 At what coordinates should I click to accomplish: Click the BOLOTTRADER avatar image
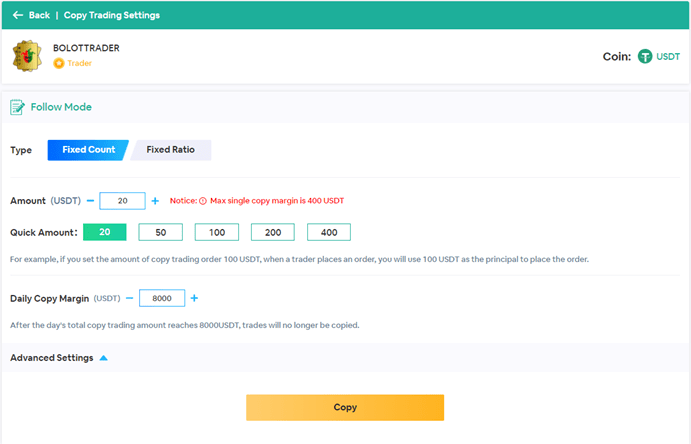[x=27, y=56]
